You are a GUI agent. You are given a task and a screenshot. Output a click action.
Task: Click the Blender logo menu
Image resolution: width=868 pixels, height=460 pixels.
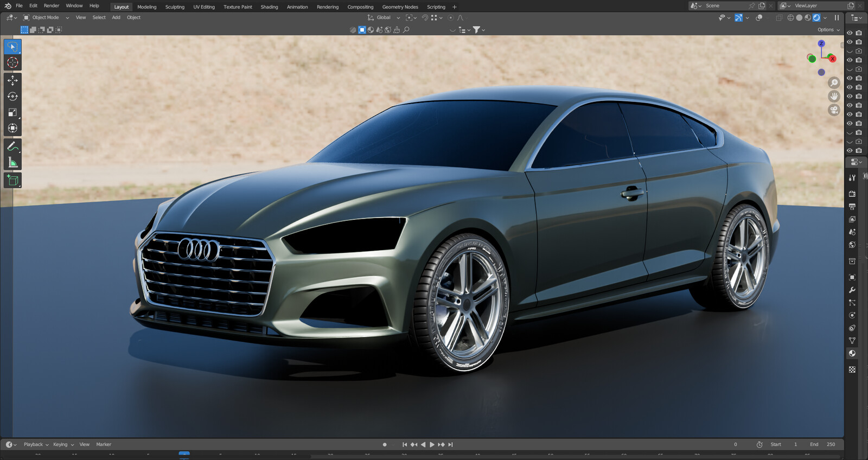(x=8, y=6)
